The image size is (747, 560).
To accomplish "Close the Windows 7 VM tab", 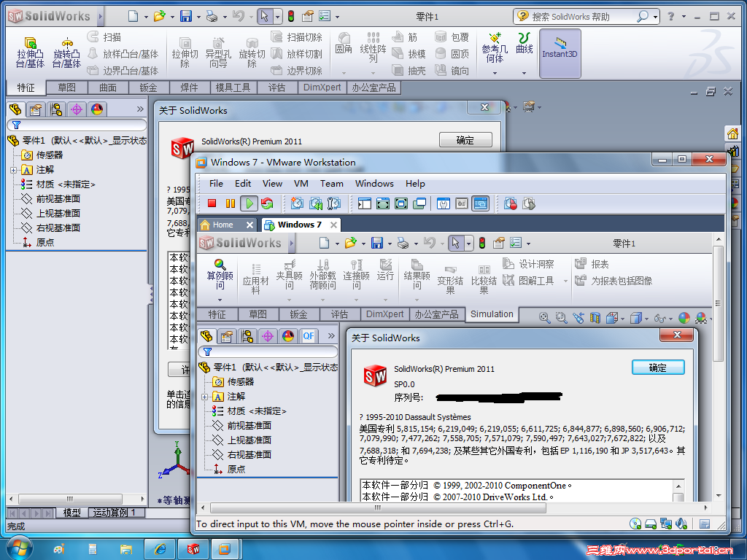I will (333, 225).
